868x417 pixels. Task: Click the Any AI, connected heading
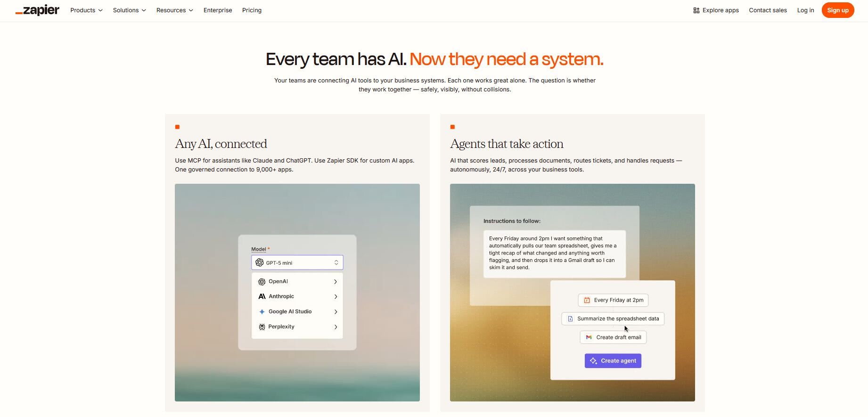(x=221, y=144)
